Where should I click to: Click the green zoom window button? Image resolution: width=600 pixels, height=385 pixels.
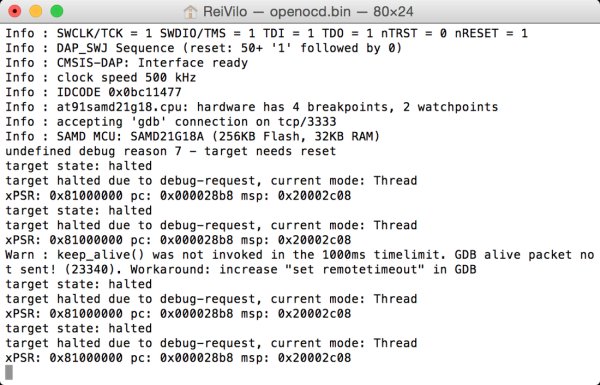pyautogui.click(x=57, y=11)
